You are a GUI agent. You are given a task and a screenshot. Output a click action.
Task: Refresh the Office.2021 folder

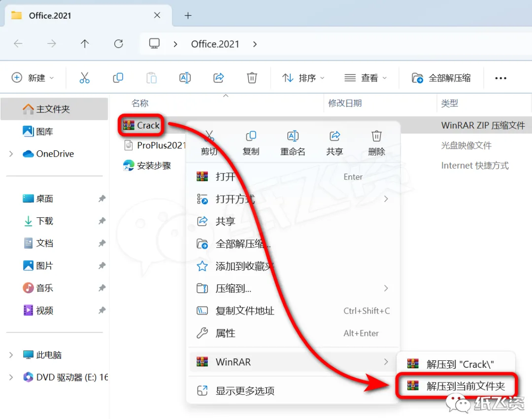coord(118,43)
